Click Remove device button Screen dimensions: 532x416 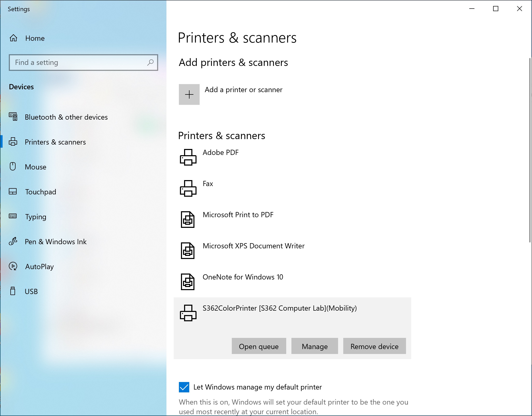point(375,346)
